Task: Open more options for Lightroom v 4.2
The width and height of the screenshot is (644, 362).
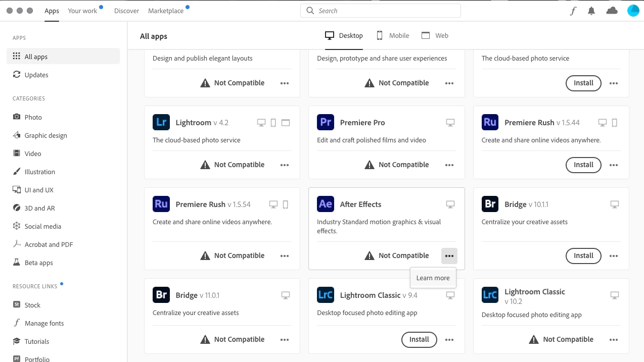Action: pyautogui.click(x=285, y=165)
